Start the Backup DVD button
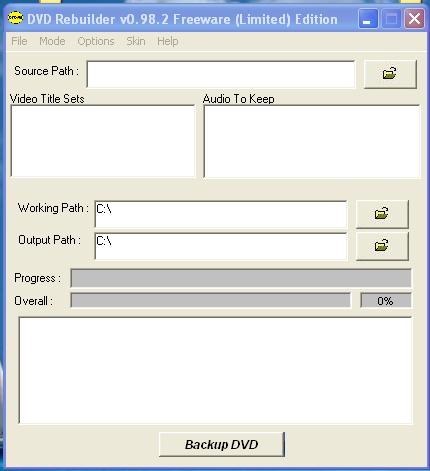 click(x=222, y=445)
